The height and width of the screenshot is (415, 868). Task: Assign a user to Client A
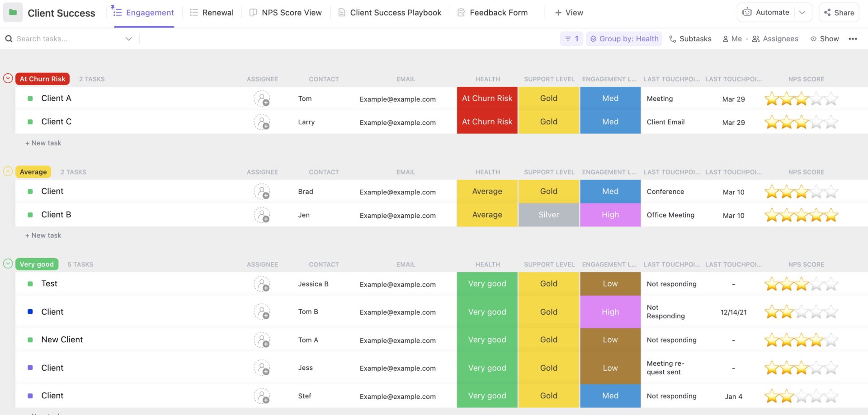tap(262, 99)
